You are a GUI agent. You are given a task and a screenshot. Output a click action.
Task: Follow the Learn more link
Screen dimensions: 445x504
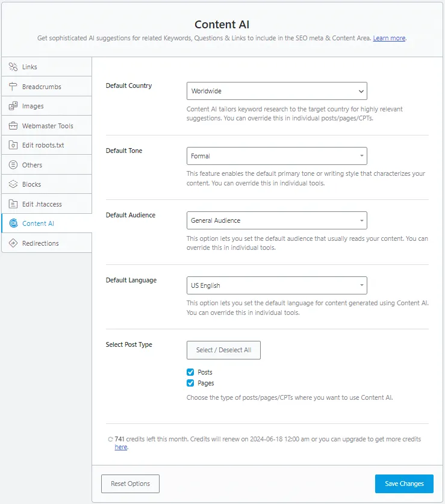(389, 39)
